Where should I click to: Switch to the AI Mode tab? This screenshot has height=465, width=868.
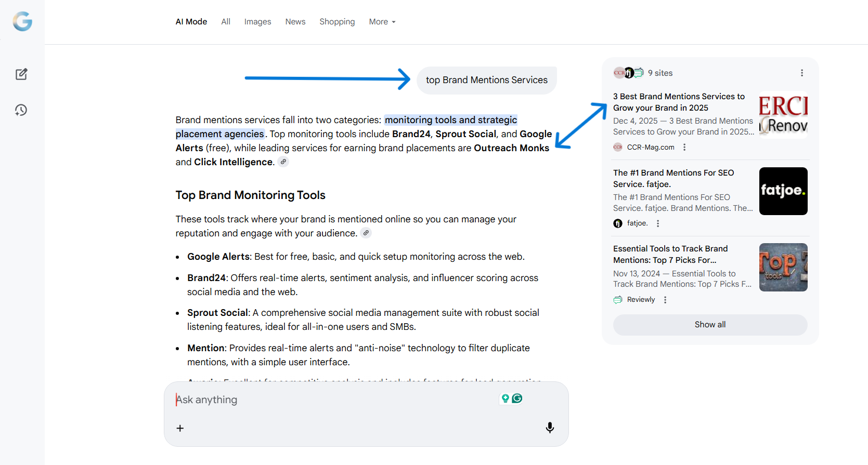pyautogui.click(x=191, y=22)
